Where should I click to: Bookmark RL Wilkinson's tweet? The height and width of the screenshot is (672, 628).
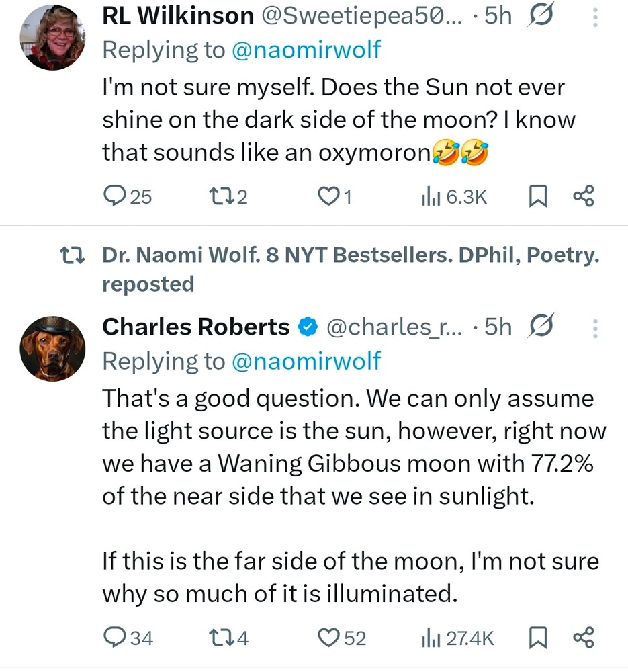538,196
